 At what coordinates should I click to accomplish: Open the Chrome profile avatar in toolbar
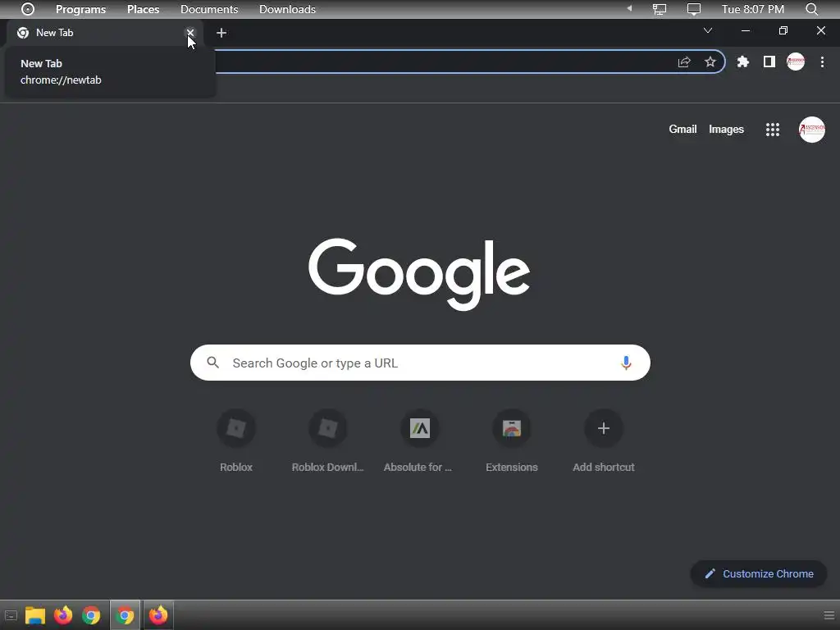pos(796,62)
